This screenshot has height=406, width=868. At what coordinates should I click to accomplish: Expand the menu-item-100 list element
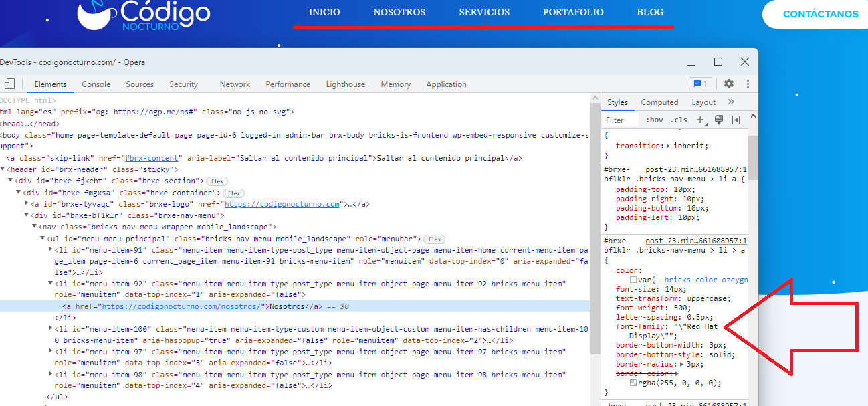point(50,328)
